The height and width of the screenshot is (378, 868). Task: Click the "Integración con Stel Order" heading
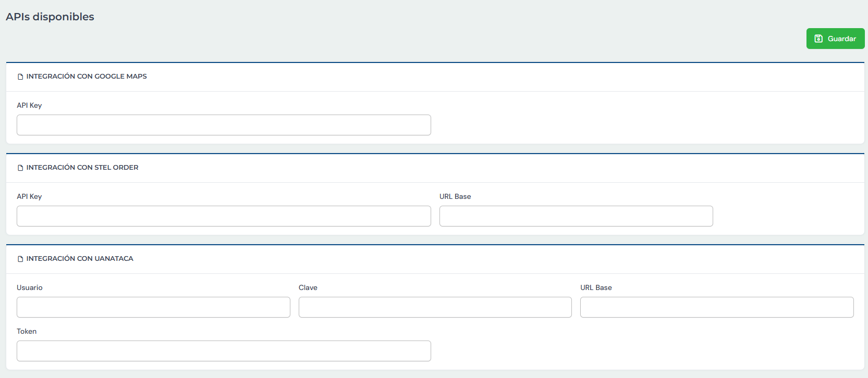point(82,168)
